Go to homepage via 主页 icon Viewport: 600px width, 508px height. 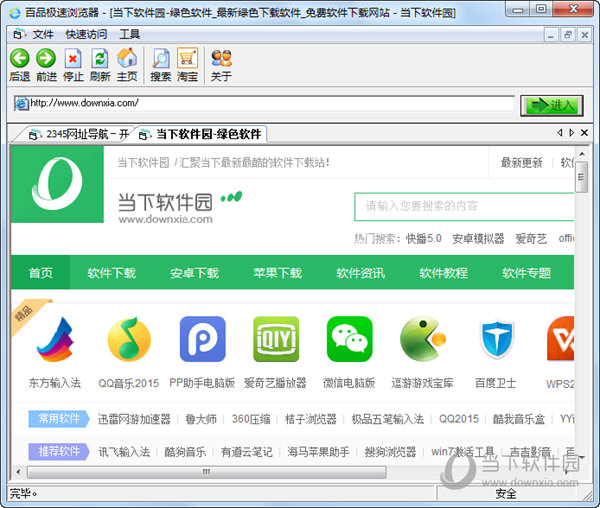tap(127, 59)
